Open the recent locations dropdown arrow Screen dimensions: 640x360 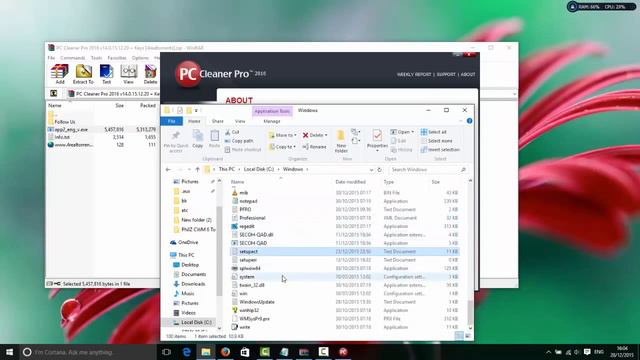point(189,169)
